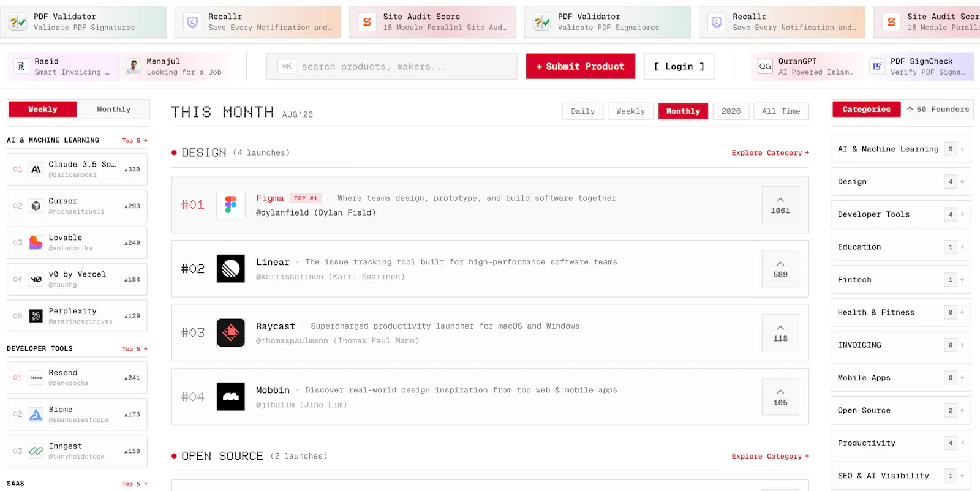This screenshot has width=980, height=491.
Task: Open Developer Tools category in right panel
Action: coord(900,214)
